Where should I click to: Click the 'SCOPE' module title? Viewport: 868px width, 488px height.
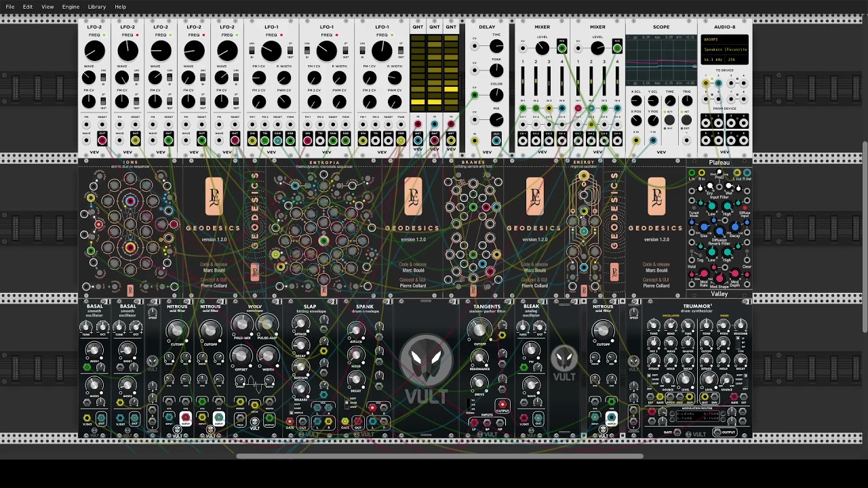click(661, 27)
